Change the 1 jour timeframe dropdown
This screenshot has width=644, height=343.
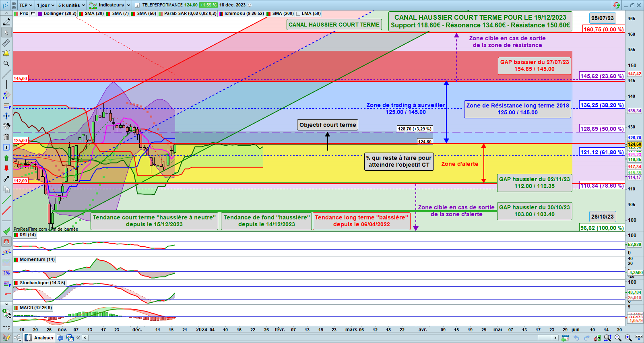(x=45, y=5)
